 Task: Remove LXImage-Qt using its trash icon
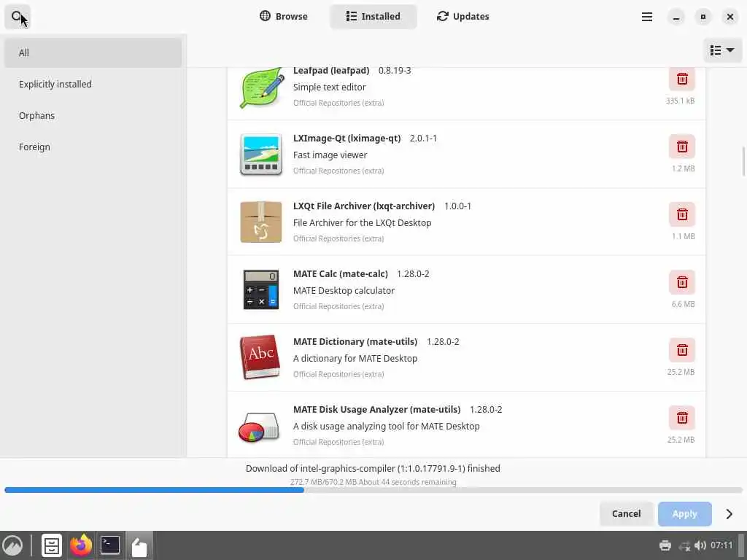coord(682,147)
